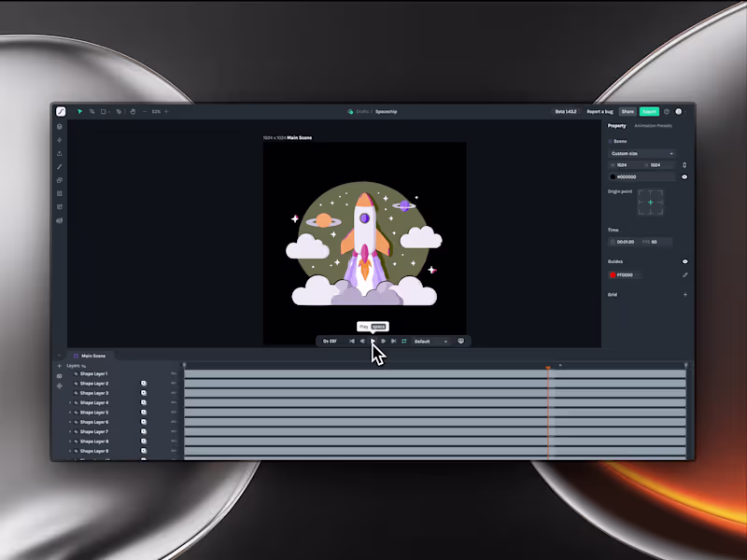This screenshot has height=560, width=747.
Task: Open the red guides color swatch
Action: tap(613, 274)
